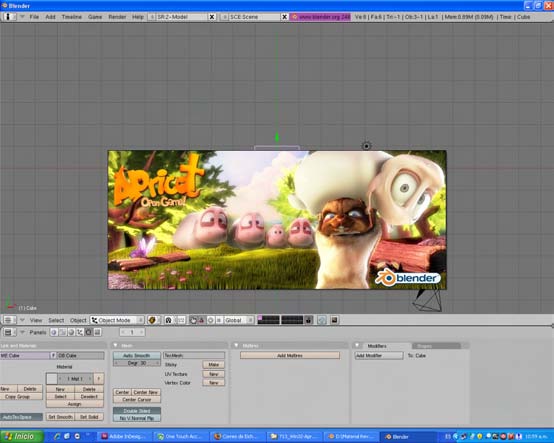Click the second block of layer buttons

[x=292, y=320]
